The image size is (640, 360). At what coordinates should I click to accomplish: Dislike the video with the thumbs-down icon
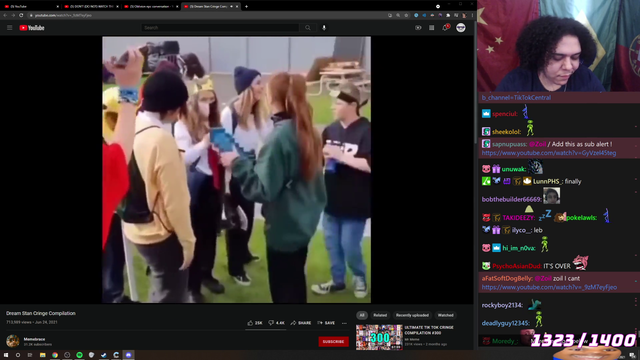276,323
